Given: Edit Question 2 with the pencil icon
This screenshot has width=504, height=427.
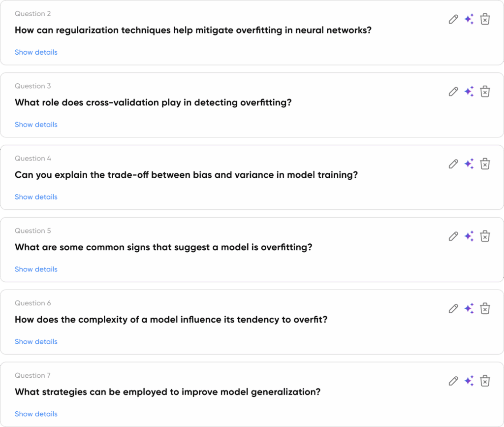Looking at the screenshot, I should [x=453, y=20].
